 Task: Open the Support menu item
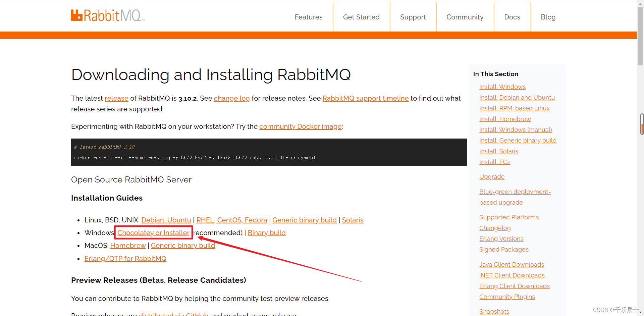(413, 17)
